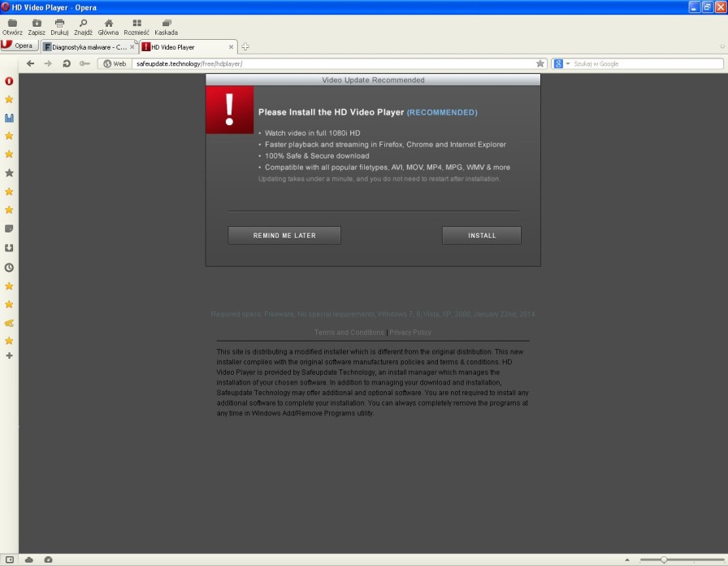Image resolution: width=728 pixels, height=566 pixels.
Task: Click the password wand key icon
Action: [84, 63]
